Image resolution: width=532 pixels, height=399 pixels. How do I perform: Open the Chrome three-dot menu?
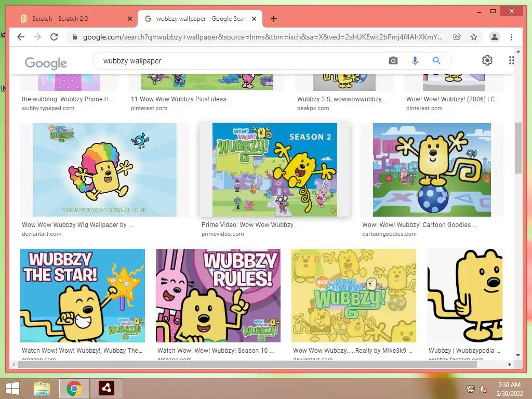[511, 37]
